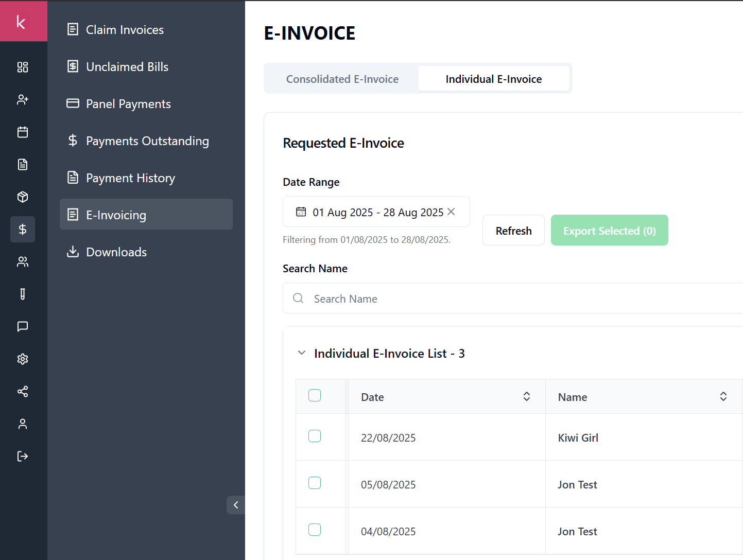Switch to Consolidated E-Invoice tab
The width and height of the screenshot is (743, 560).
[x=342, y=79]
